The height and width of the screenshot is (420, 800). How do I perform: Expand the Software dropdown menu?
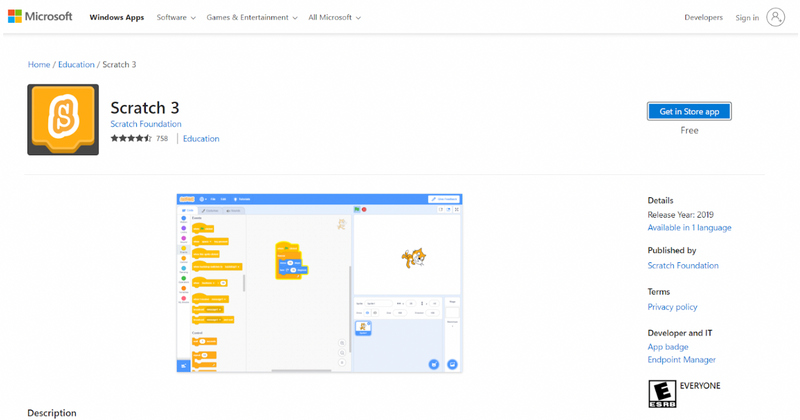(176, 17)
